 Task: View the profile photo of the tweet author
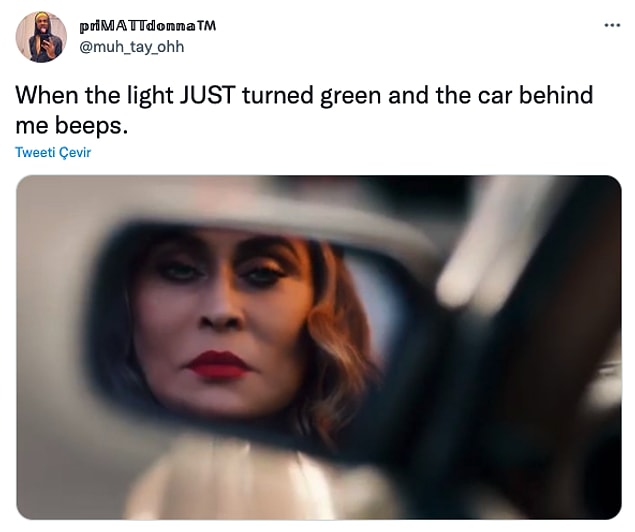41,37
